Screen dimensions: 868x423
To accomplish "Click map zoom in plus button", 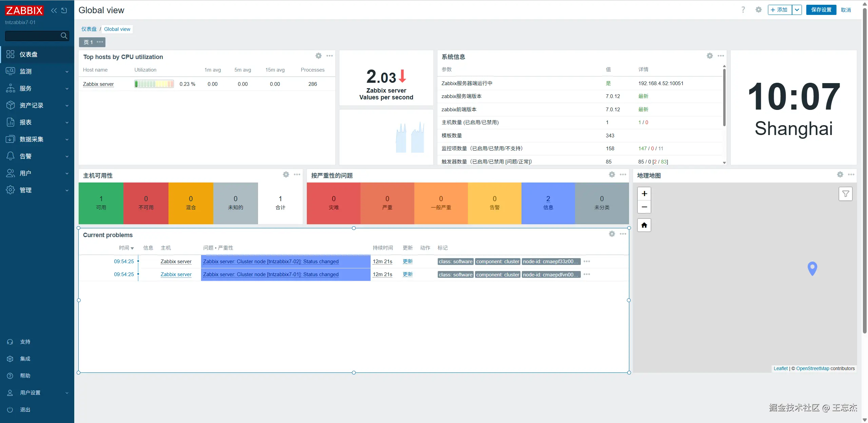I will click(x=644, y=194).
